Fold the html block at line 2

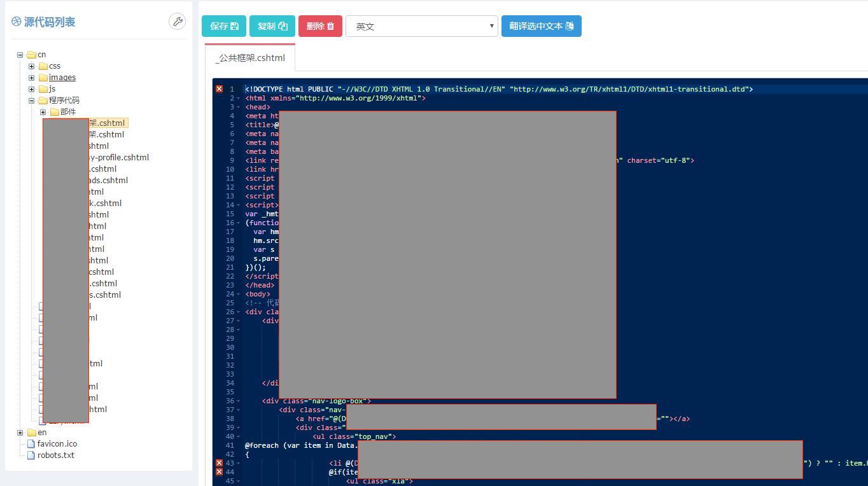[239, 98]
